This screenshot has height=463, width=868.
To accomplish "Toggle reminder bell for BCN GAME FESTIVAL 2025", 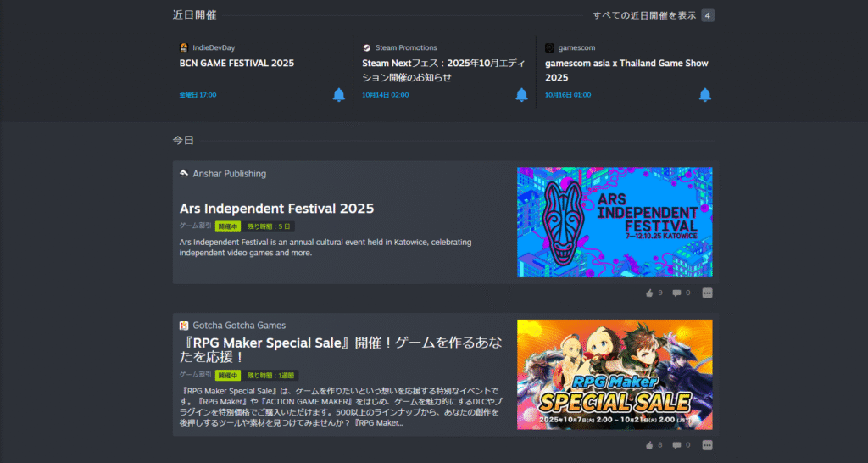I will pyautogui.click(x=339, y=95).
